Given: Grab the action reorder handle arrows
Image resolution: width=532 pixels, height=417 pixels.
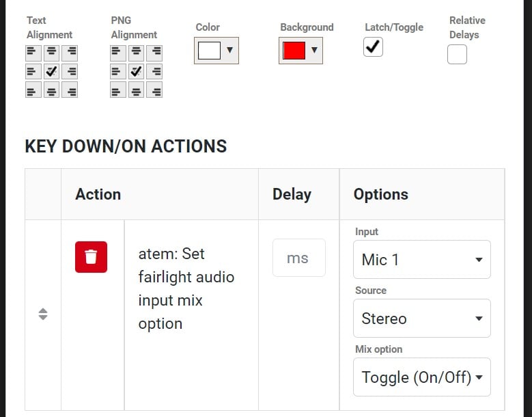Looking at the screenshot, I should pos(43,314).
